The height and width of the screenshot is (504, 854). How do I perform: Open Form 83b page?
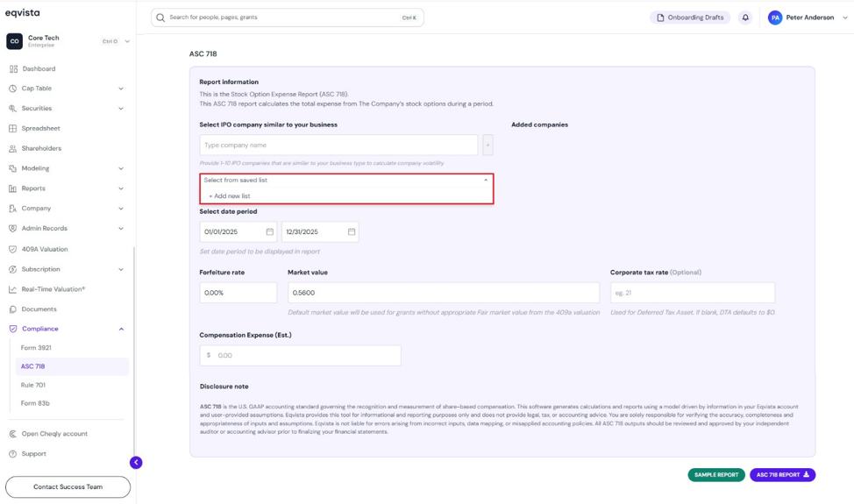tap(35, 403)
